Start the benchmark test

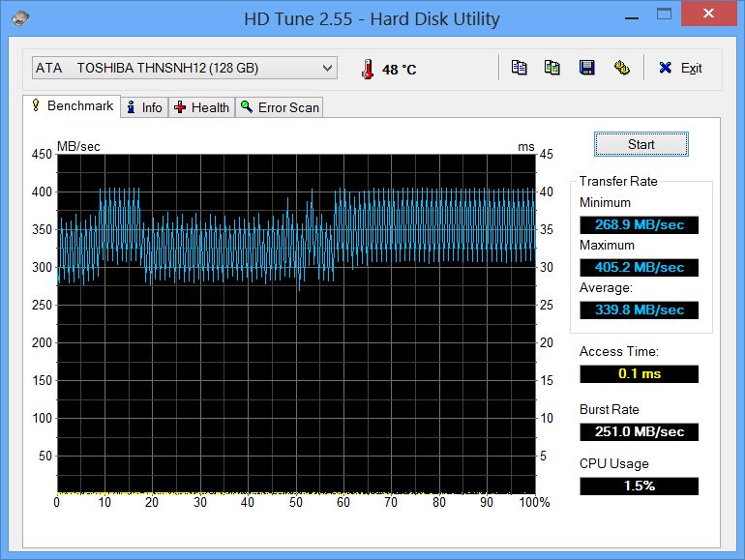pyautogui.click(x=641, y=144)
